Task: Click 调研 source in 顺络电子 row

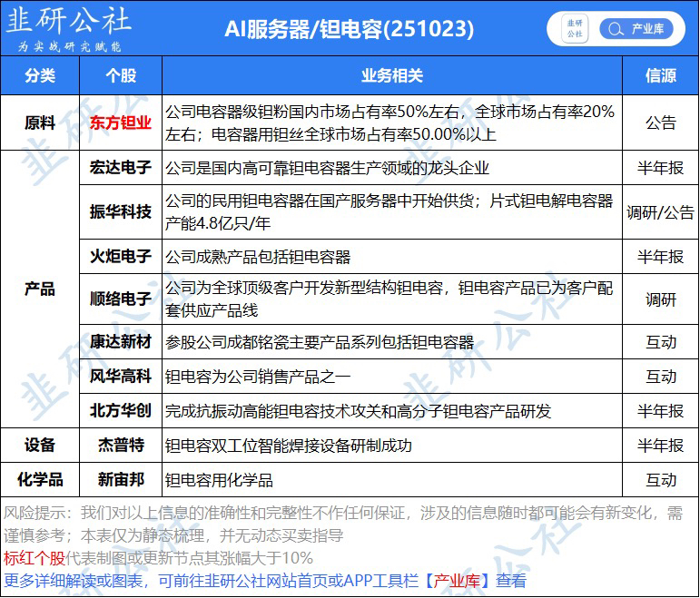Action: click(x=661, y=299)
